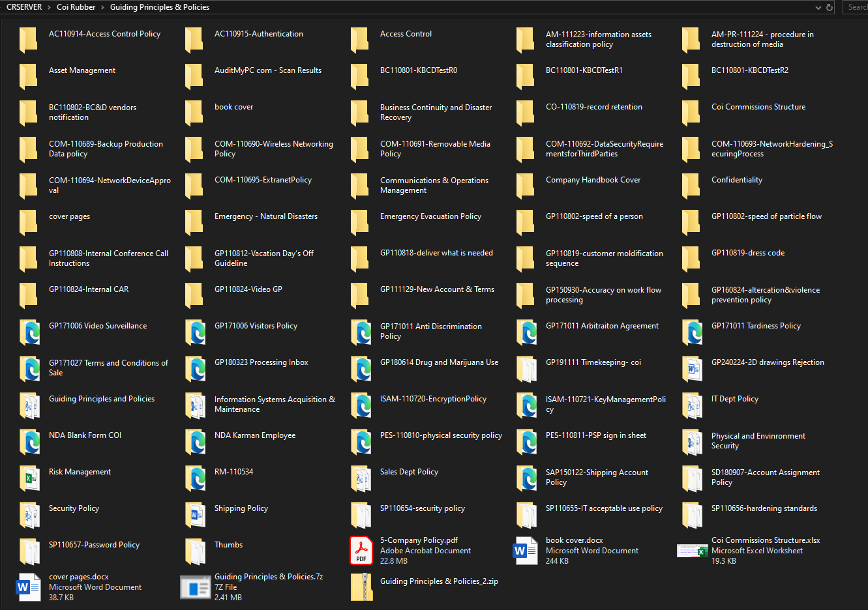Navigate to CRSERVER in the breadcrumb
Screen dimensions: 868x610
tap(24, 7)
